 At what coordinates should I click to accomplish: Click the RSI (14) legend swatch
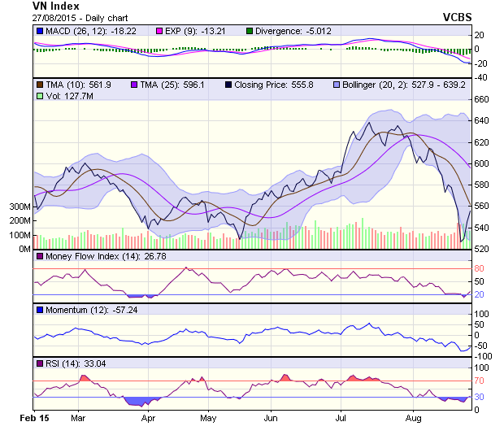[40, 363]
